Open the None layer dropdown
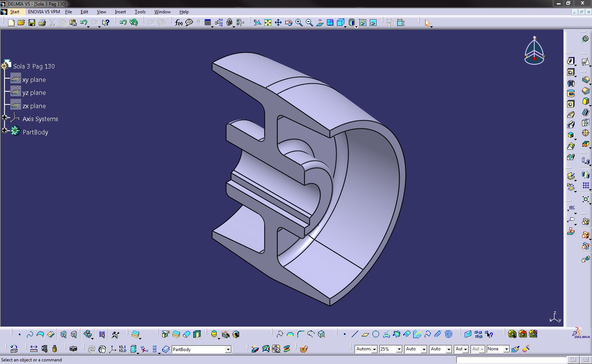This screenshot has width=592, height=364. click(506, 349)
